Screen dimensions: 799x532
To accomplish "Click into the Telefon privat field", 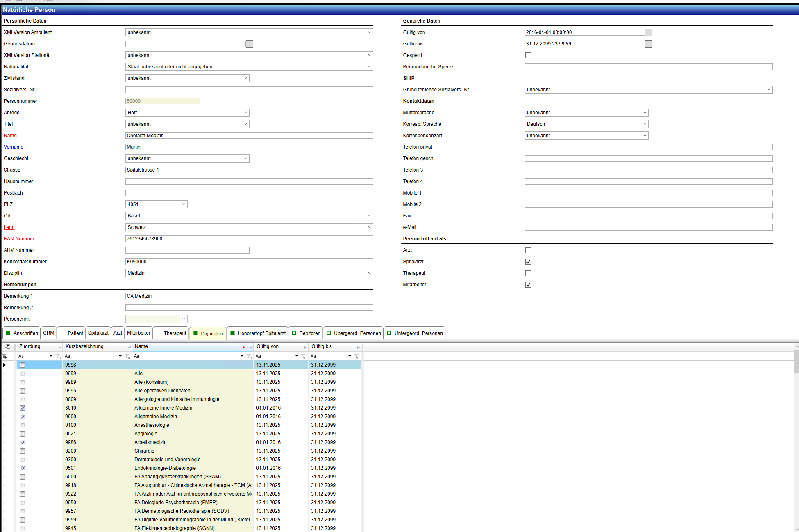I will pyautogui.click(x=648, y=147).
